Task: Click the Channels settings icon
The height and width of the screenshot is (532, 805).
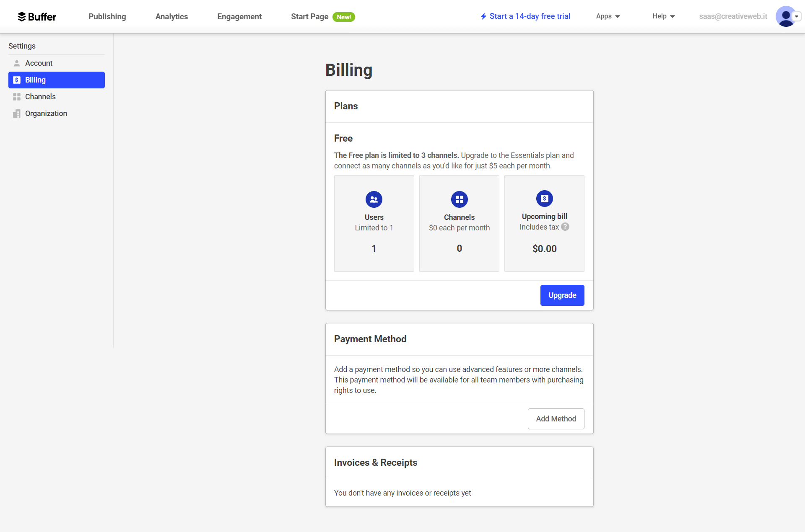Action: [x=17, y=96]
